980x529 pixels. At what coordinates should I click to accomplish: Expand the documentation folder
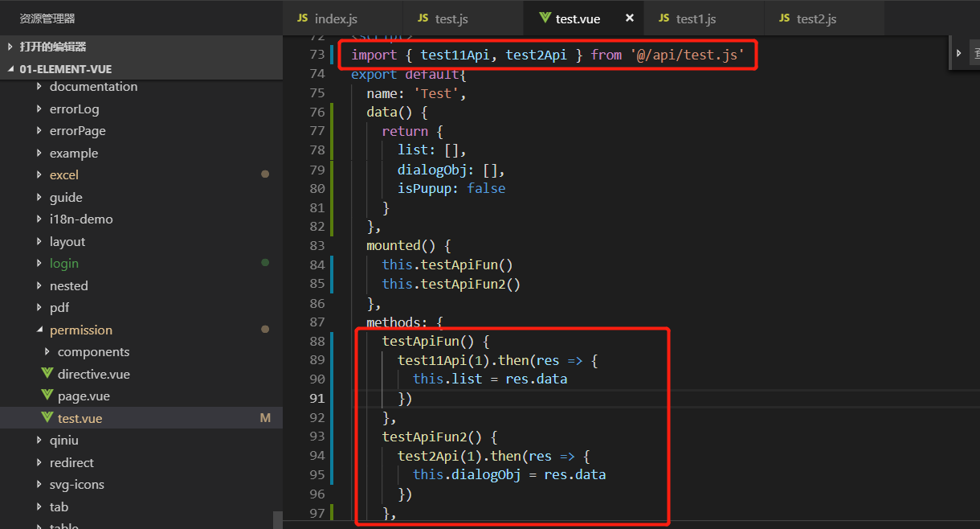click(40, 86)
